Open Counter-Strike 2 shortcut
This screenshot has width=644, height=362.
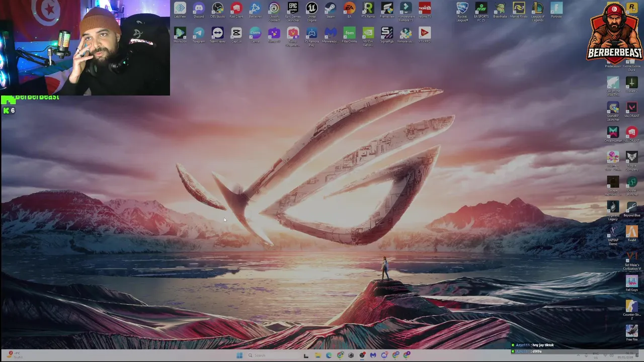click(x=631, y=310)
